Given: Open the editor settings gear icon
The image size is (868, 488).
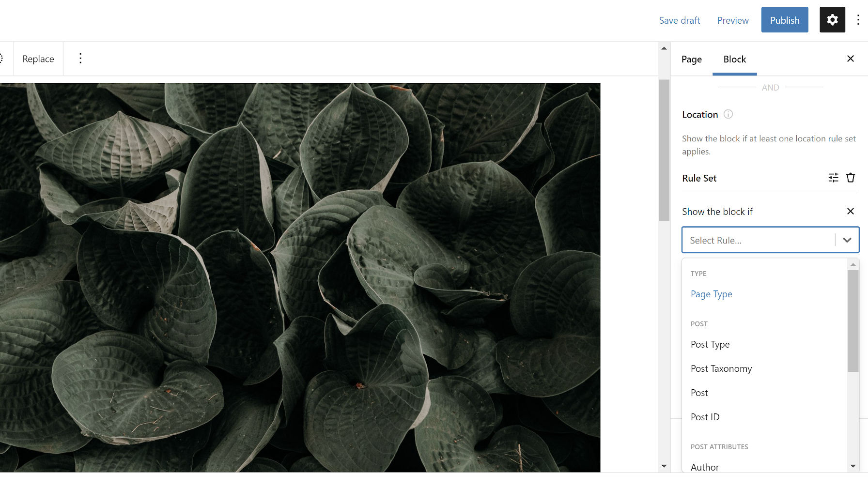Looking at the screenshot, I should click(832, 20).
